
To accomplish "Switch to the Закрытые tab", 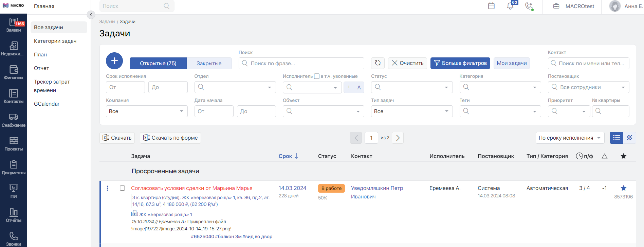I will click(x=209, y=64).
